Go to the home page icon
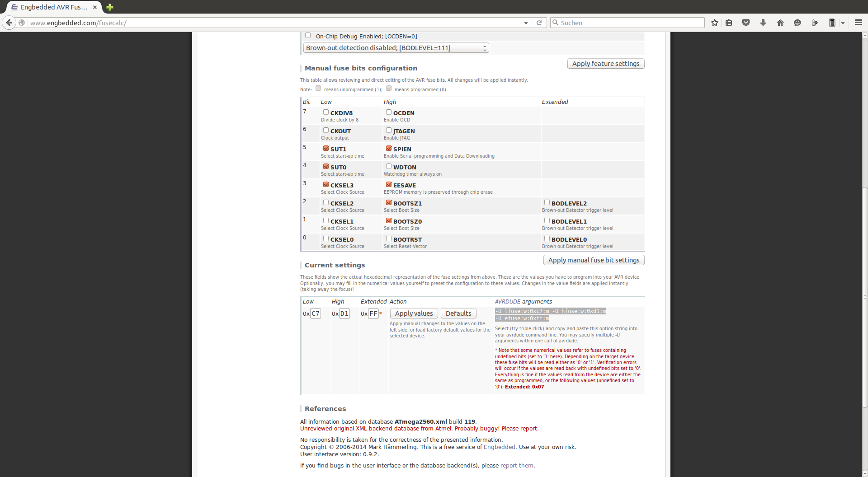Viewport: 868px width, 477px height. coord(780,23)
